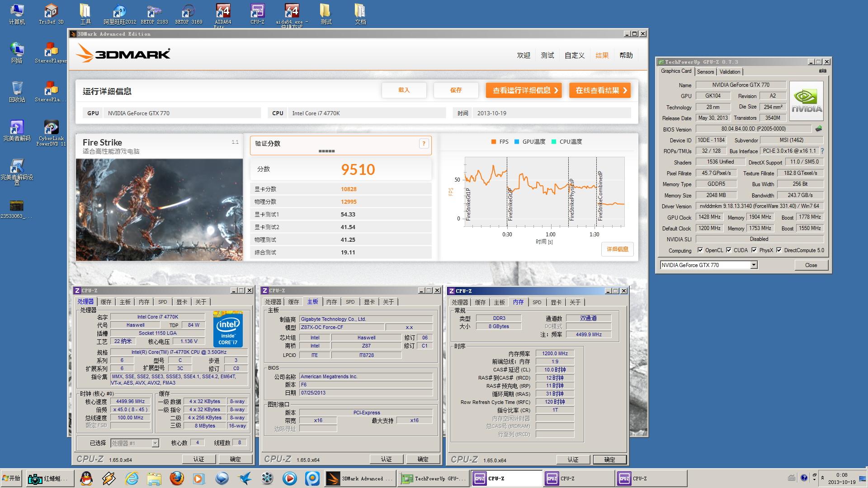Viewport: 868px width, 488px height.
Task: Open Windows Explorer folder in taskbar
Action: [154, 478]
